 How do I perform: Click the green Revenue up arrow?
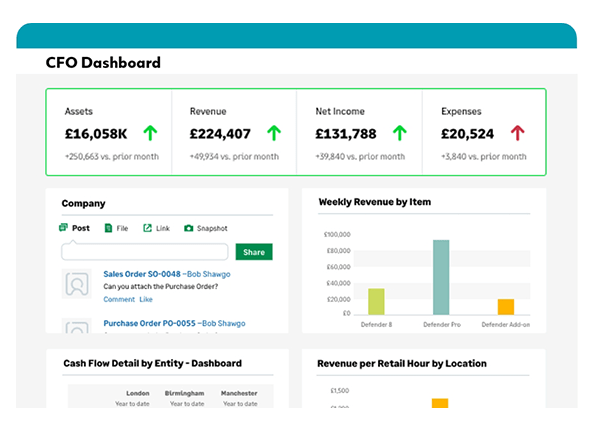click(274, 132)
